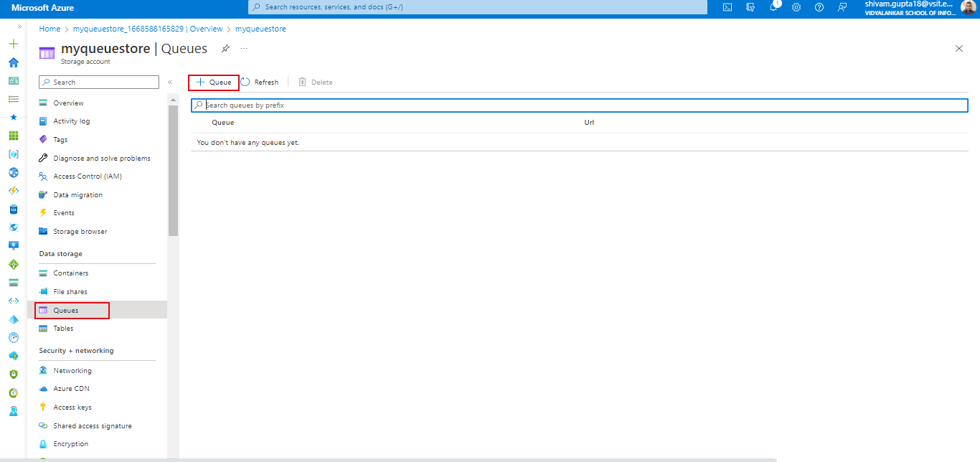The width and height of the screenshot is (980, 462).
Task: Click the storage account table icon by title
Action: [47, 53]
